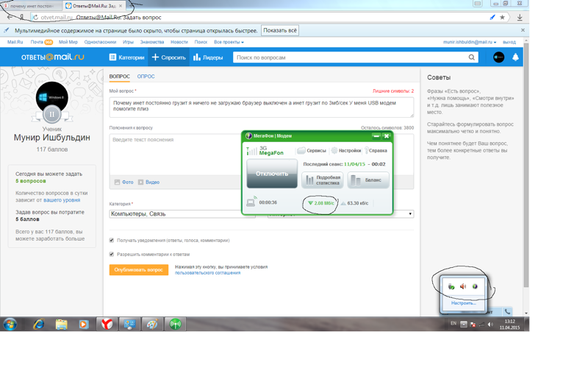
Task: Check Баланс in the modem window
Action: [368, 180]
